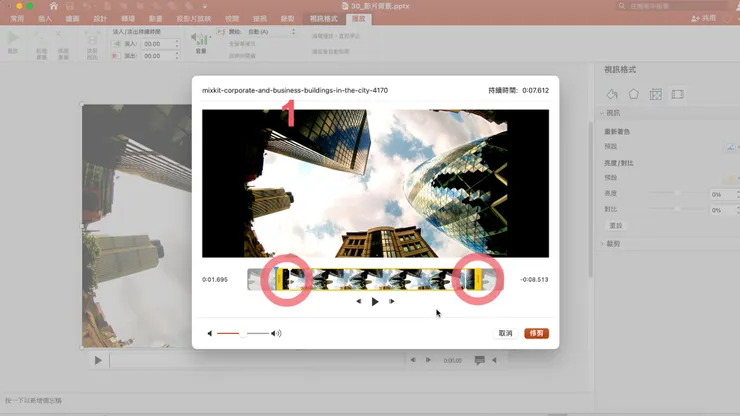Open the 開始 自動(A) start dropdown
The image size is (740, 416).
[x=271, y=32]
